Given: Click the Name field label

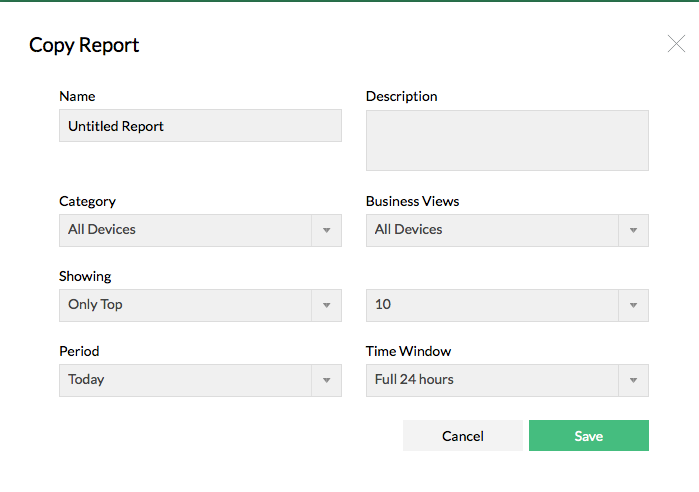Looking at the screenshot, I should click(77, 97).
